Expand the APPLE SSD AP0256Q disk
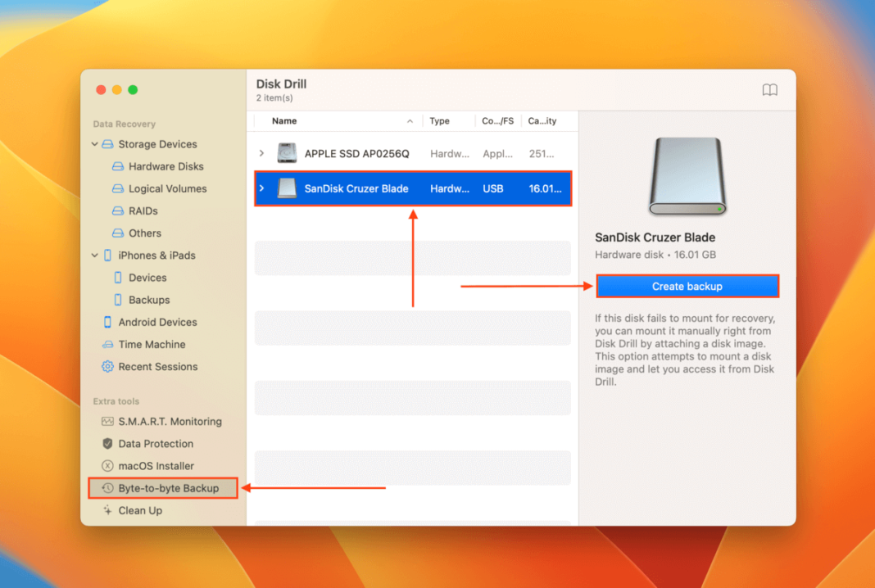The height and width of the screenshot is (588, 875). pyautogui.click(x=262, y=153)
